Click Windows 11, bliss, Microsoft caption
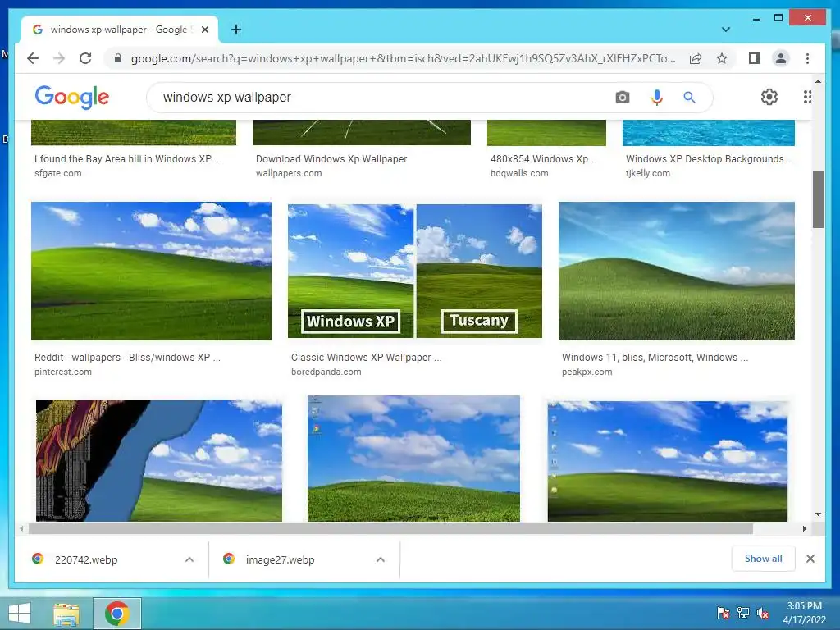Viewport: 840px width, 630px height. tap(655, 358)
